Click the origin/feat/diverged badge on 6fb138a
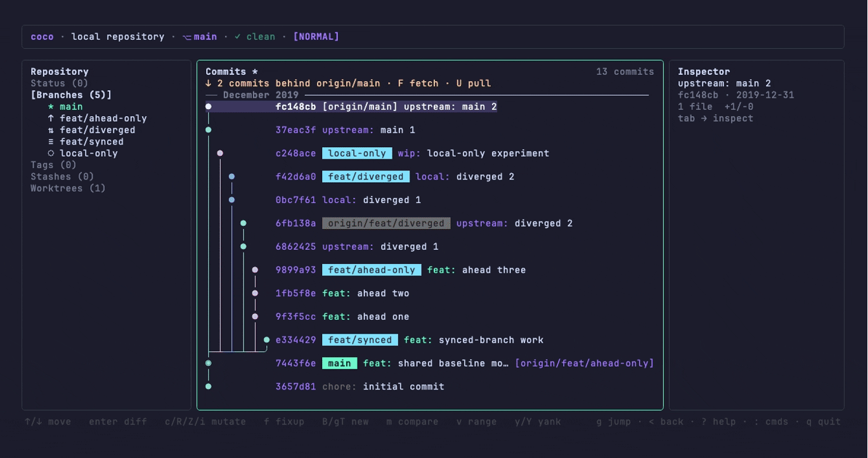 pyautogui.click(x=386, y=223)
